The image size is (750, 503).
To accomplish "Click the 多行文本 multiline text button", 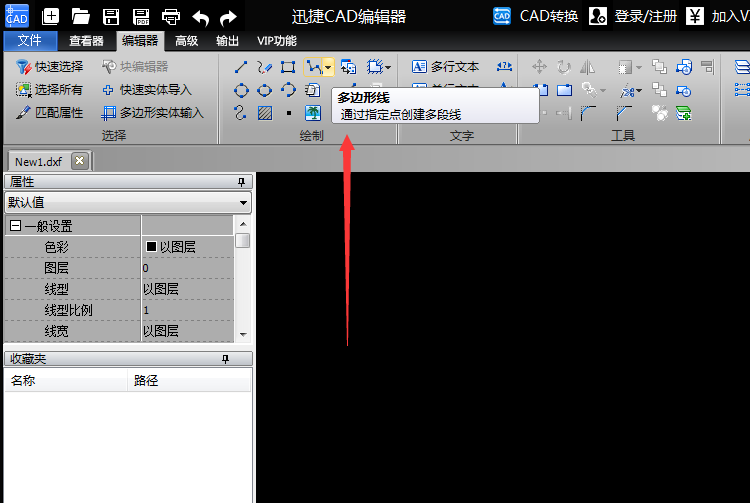I will pos(445,67).
